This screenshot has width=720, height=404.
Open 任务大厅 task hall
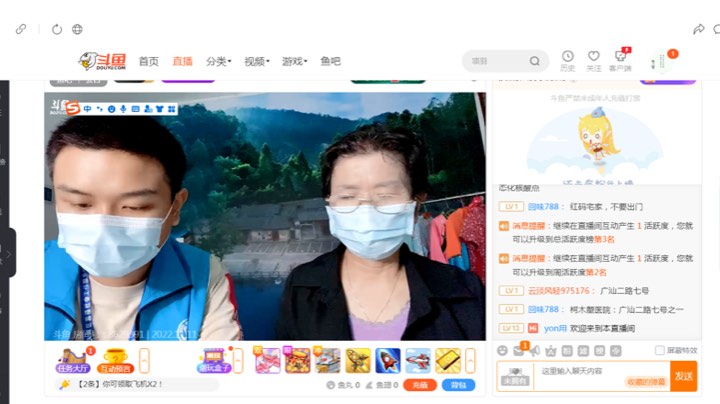pyautogui.click(x=73, y=360)
